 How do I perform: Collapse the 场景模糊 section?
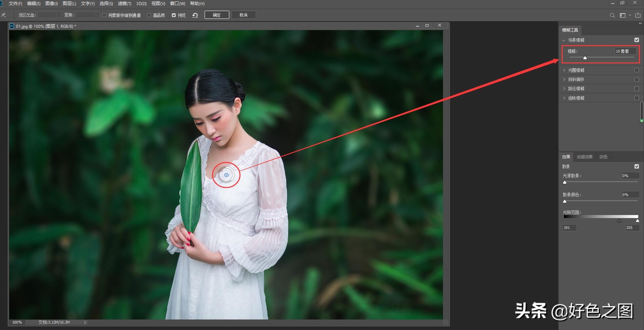point(564,40)
